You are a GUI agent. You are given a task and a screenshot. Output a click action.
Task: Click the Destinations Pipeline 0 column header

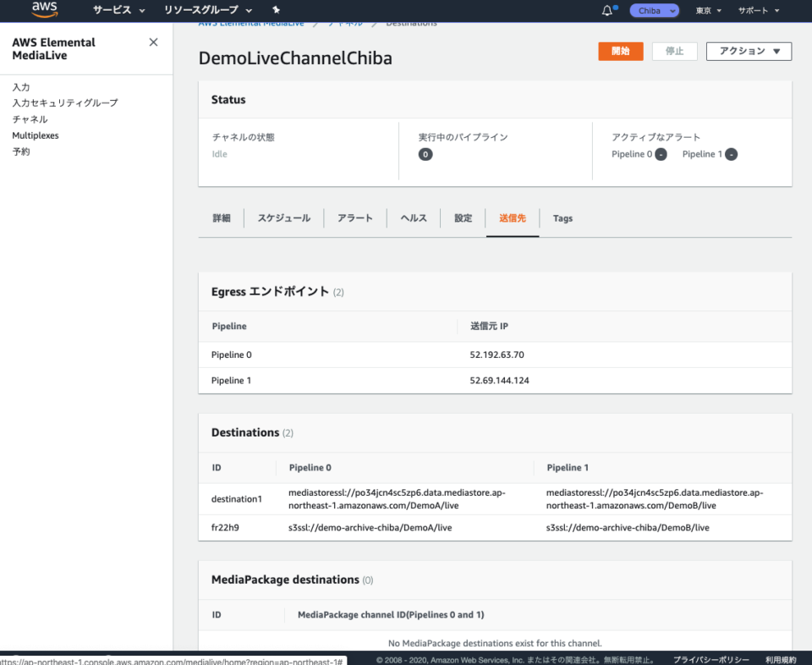[310, 468]
